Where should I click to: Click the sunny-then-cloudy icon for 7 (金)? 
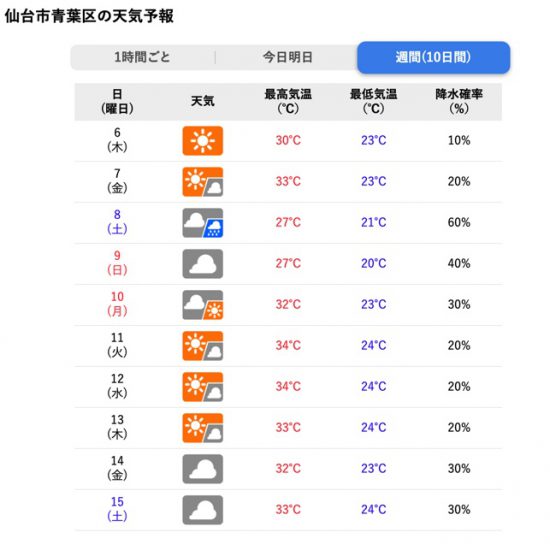click(203, 182)
